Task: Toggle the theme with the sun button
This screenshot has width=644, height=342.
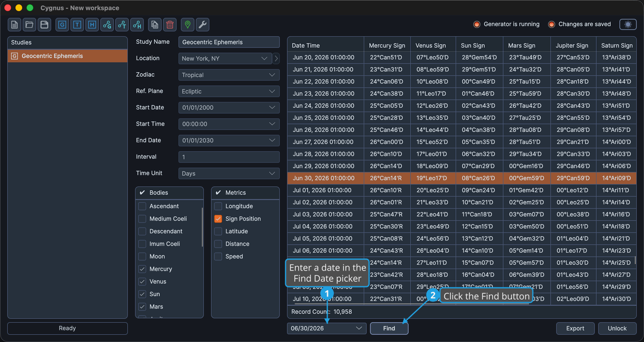Action: click(628, 24)
